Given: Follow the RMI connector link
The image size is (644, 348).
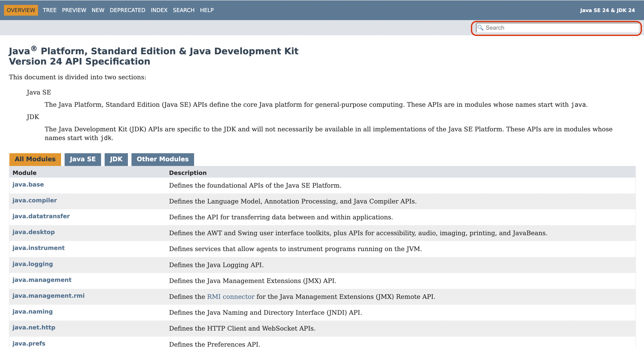Looking at the screenshot, I should point(231,297).
